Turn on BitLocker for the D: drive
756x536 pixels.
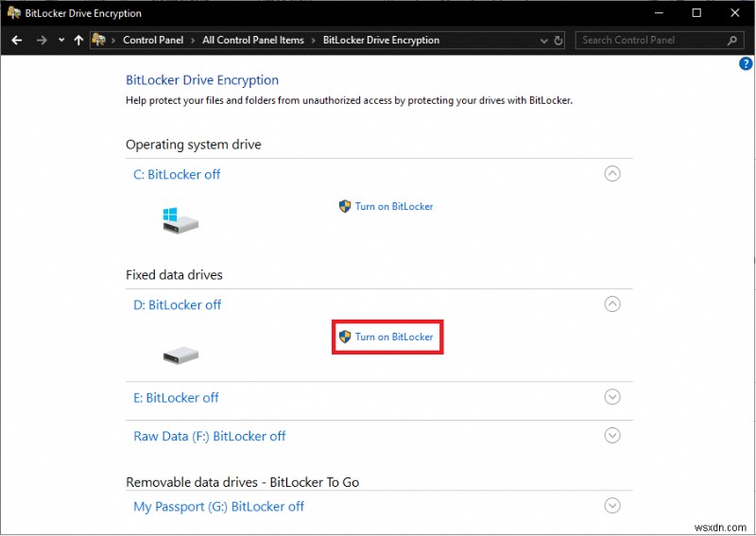coord(394,337)
